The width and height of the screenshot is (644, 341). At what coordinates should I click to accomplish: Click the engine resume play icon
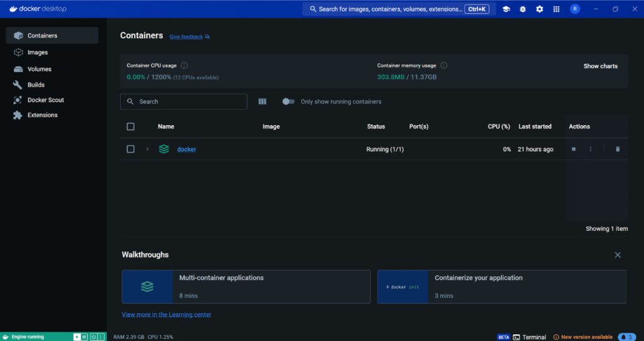tap(77, 337)
